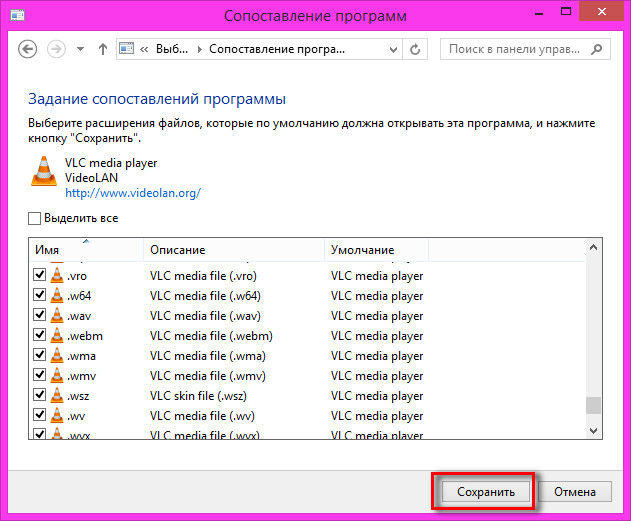Check the "Выделить все" checkbox
Viewport: 631px width, 521px height.
[34, 218]
